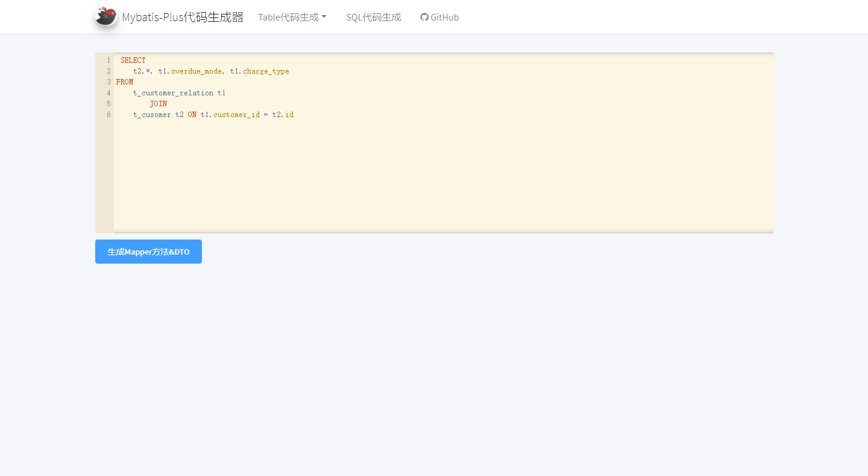Click the 生成Mapper方法&DTO button

pos(148,252)
